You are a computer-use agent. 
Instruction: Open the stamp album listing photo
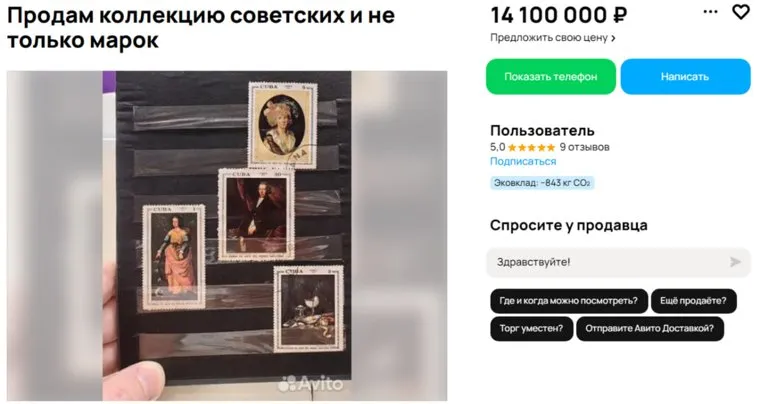tap(227, 235)
